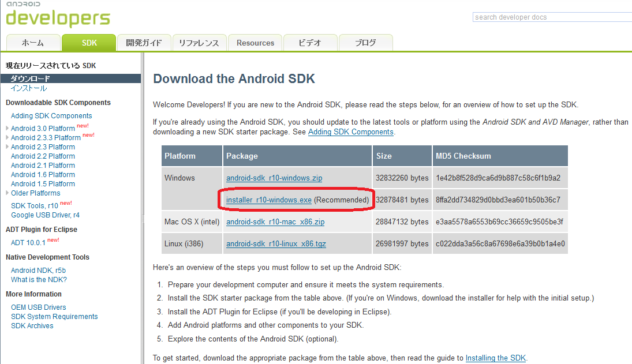632x364 pixels.
Task: Click checksum c022dda3a56c8a67698e6a39b0b1a4e0
Action: tap(500, 243)
